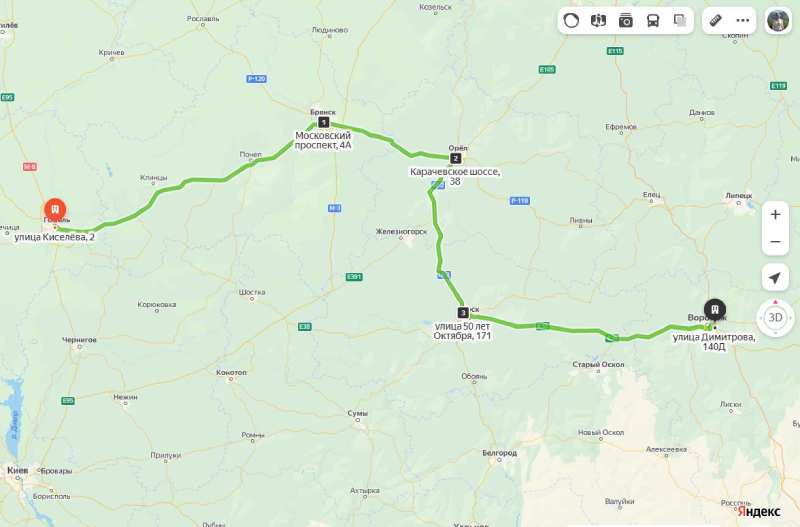Locate me with the arrow button

coord(775,278)
